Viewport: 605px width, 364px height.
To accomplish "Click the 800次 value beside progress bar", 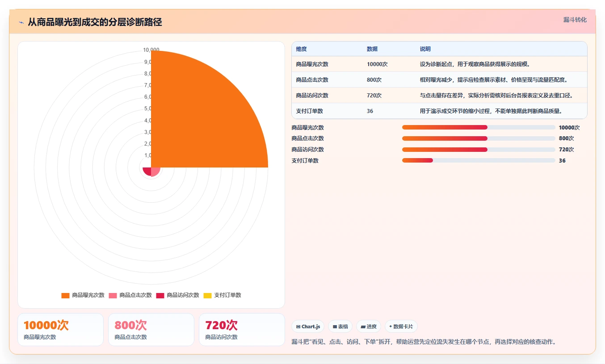I will [x=566, y=138].
